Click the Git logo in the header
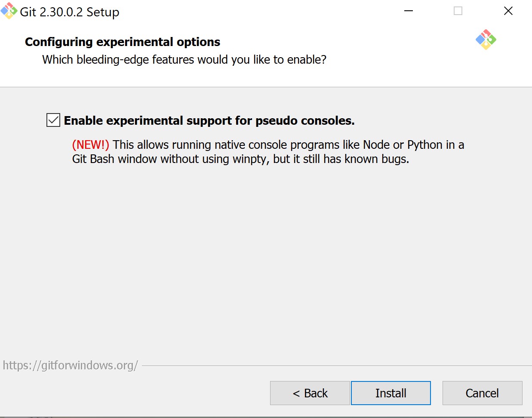 tap(486, 40)
